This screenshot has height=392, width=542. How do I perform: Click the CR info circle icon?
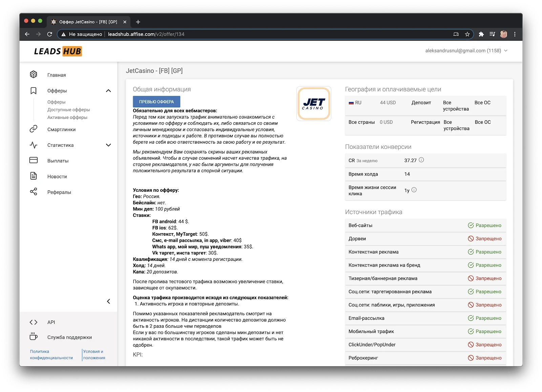point(421,160)
